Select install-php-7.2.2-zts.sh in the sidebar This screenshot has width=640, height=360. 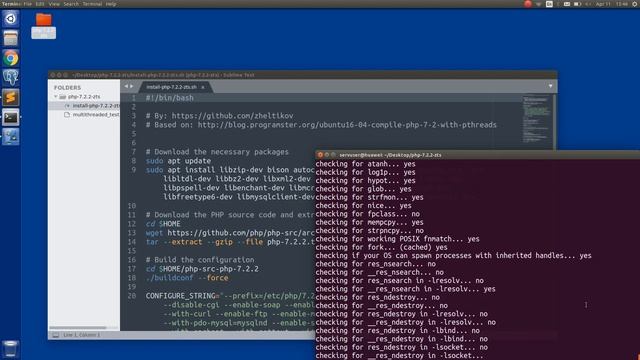click(84, 106)
